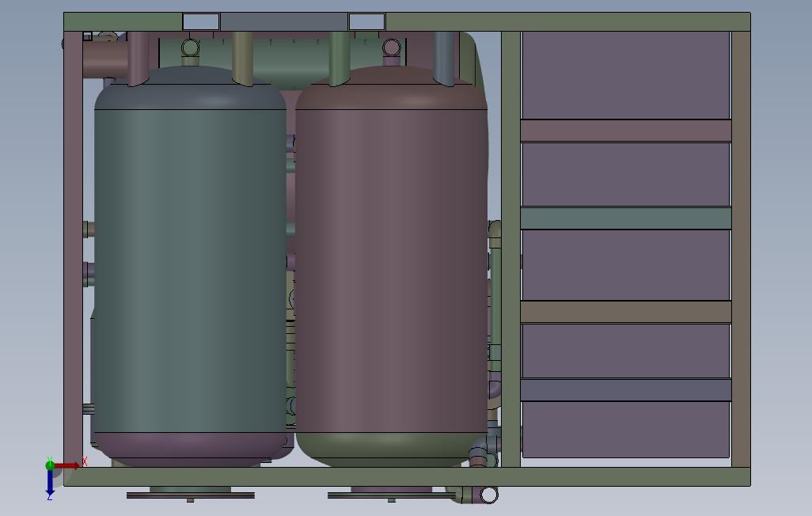
Task: Select the right light-gray rectangular opening in top beam
Action: 366,21
